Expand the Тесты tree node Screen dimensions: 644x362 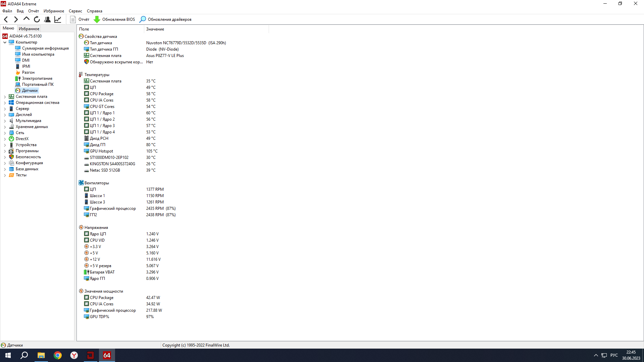click(x=5, y=175)
